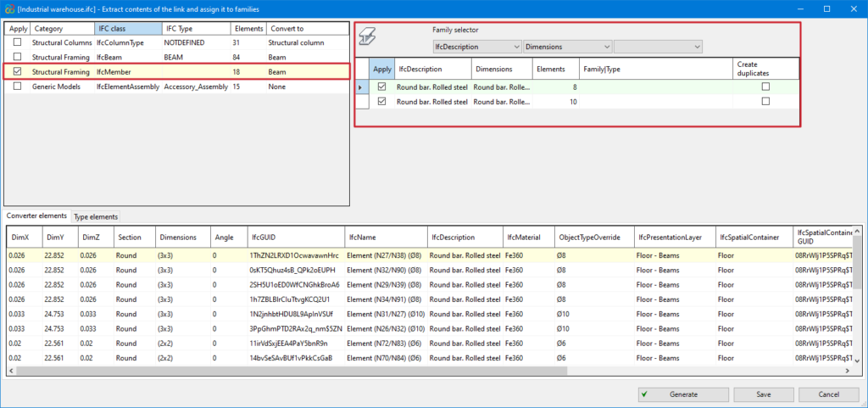Switch to Type elements tab
The height and width of the screenshot is (408, 868).
[x=96, y=217]
